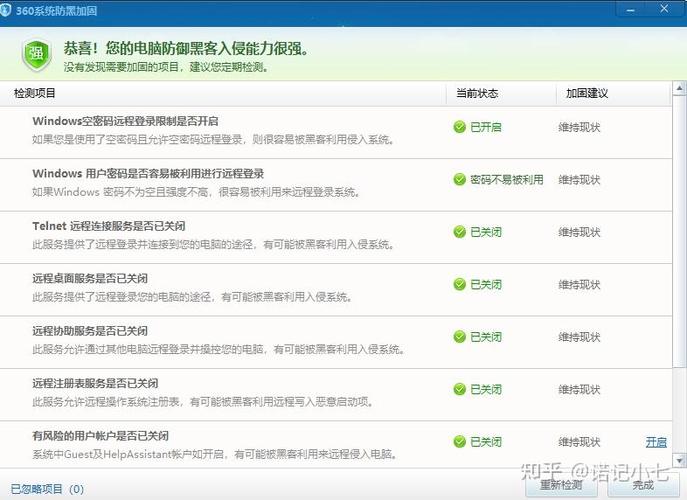Image resolution: width=687 pixels, height=500 pixels.
Task: Click 维持现状 in Windows空密码 row
Action: point(579,127)
